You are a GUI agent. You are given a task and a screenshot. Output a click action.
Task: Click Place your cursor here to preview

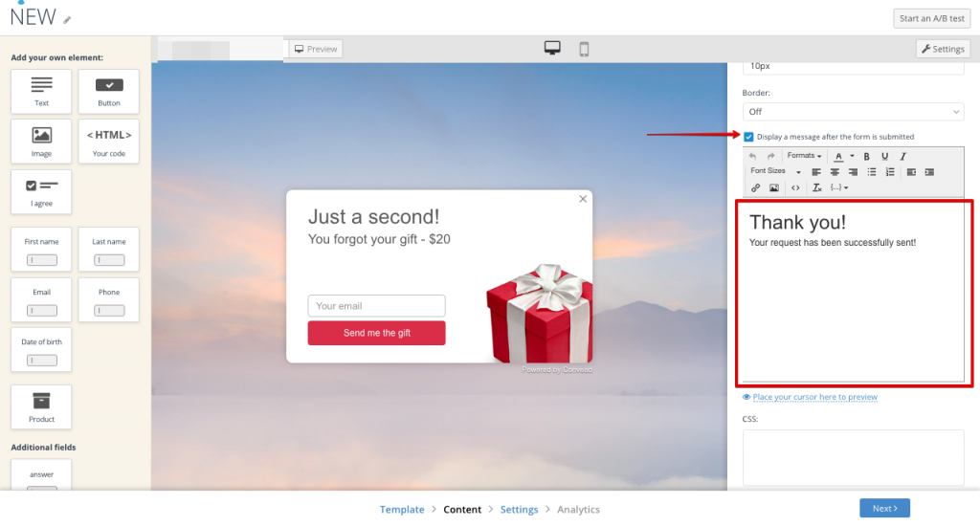point(814,397)
